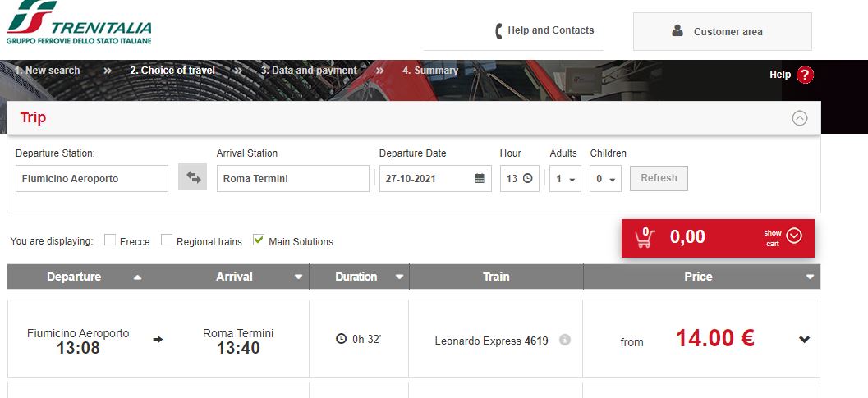Expand the show cart chevron
The height and width of the screenshot is (398, 868).
pyautogui.click(x=794, y=236)
